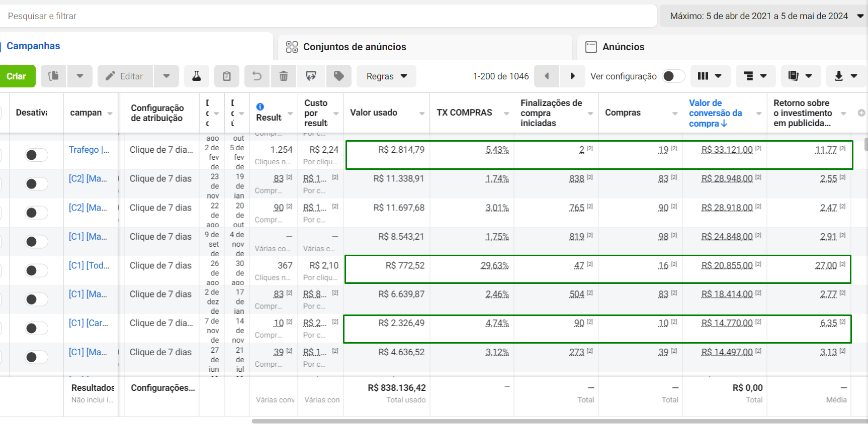Open the TX COMPRAS column dropdown
This screenshot has width=868, height=424.
coord(506,114)
